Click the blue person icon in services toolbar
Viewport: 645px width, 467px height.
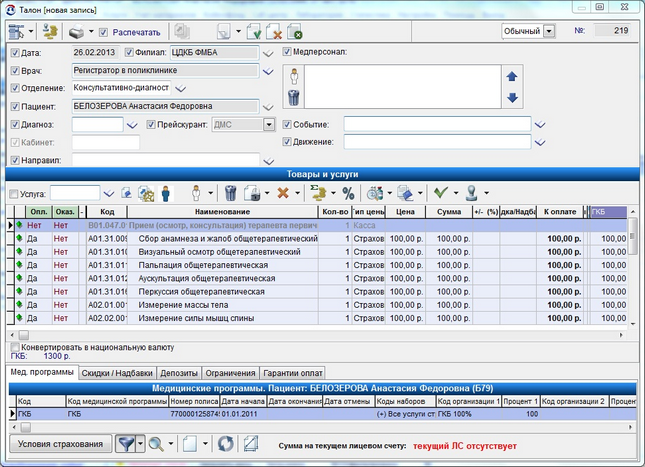[166, 193]
